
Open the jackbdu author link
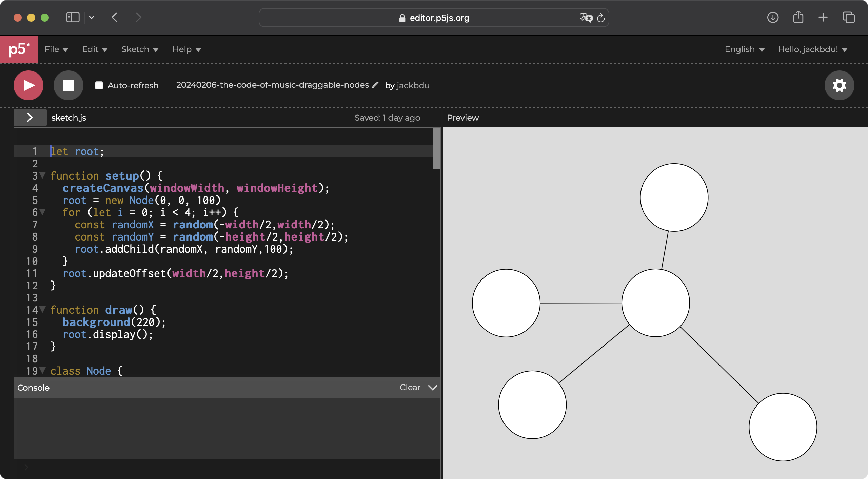point(413,85)
